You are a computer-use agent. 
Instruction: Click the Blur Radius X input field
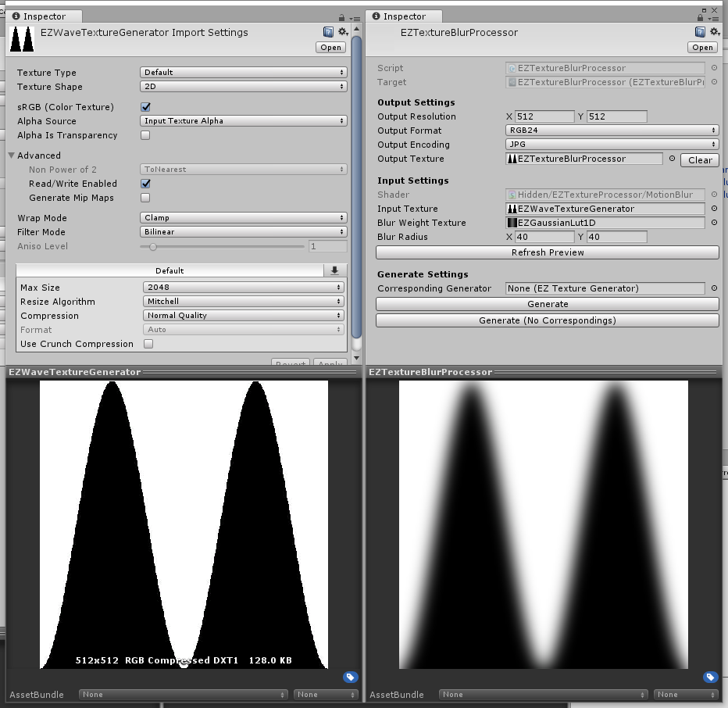(544, 237)
